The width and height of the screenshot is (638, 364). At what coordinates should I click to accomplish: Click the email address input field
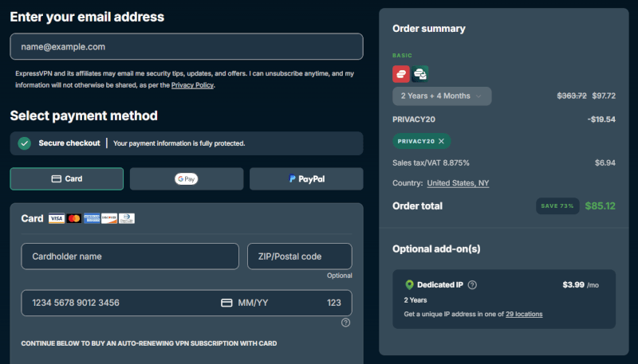click(187, 46)
